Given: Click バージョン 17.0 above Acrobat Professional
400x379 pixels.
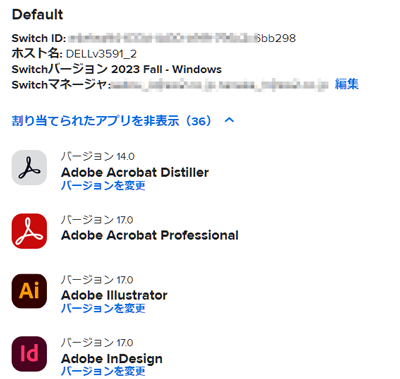Looking at the screenshot, I should point(97,220).
